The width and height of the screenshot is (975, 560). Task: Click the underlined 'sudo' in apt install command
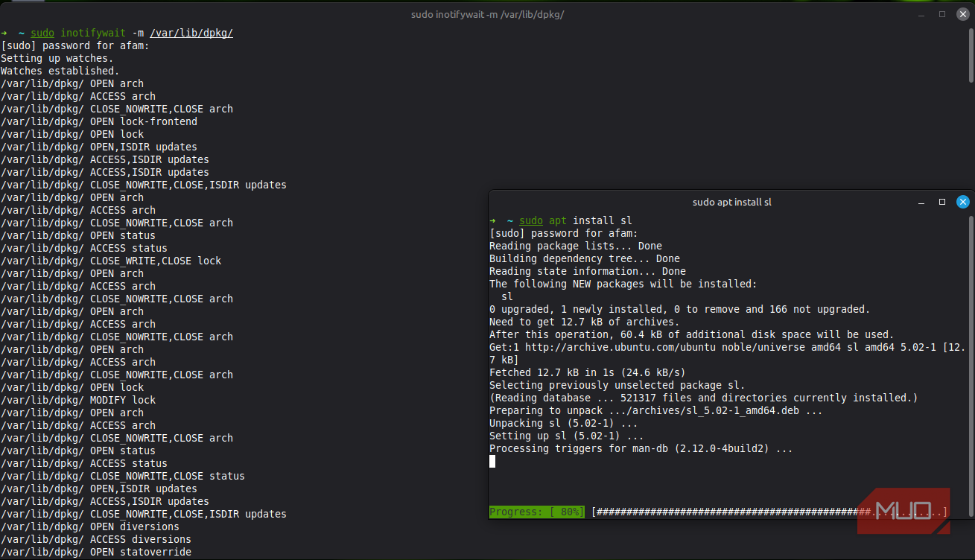(x=531, y=221)
